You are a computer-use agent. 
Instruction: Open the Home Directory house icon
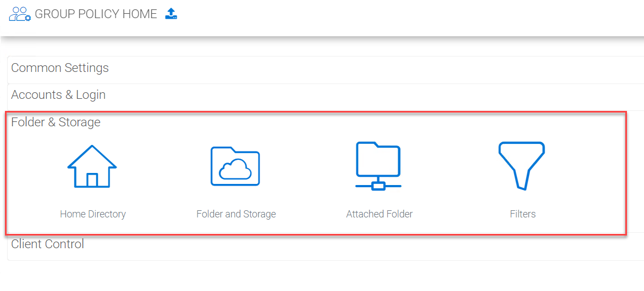[x=92, y=166]
